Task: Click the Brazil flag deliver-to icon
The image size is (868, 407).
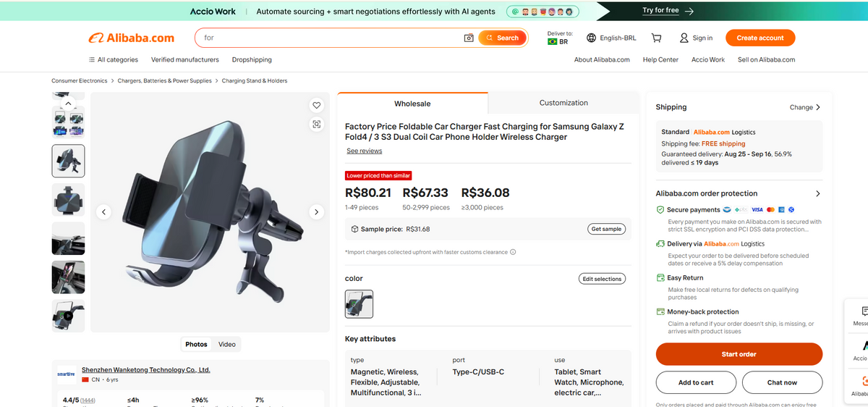Action: (553, 42)
